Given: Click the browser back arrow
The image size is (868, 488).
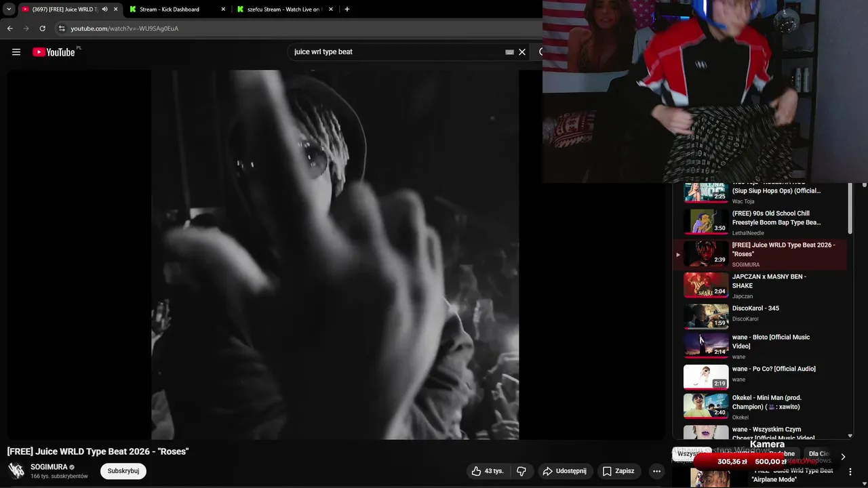Looking at the screenshot, I should tap(9, 28).
